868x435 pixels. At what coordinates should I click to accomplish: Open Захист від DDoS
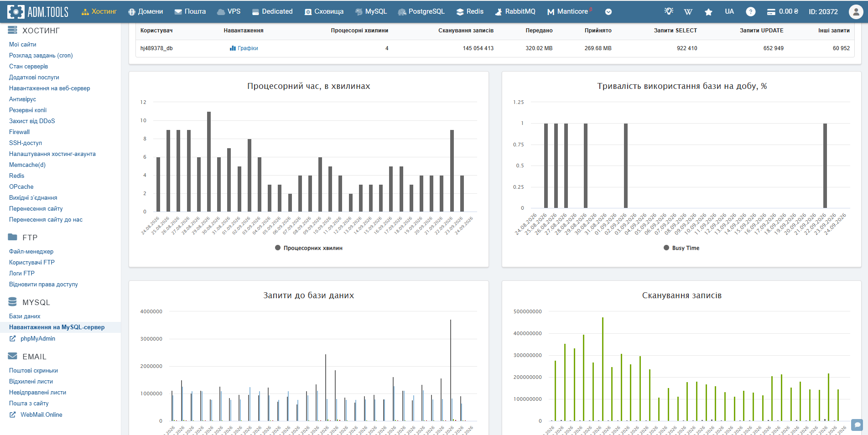pyautogui.click(x=32, y=121)
